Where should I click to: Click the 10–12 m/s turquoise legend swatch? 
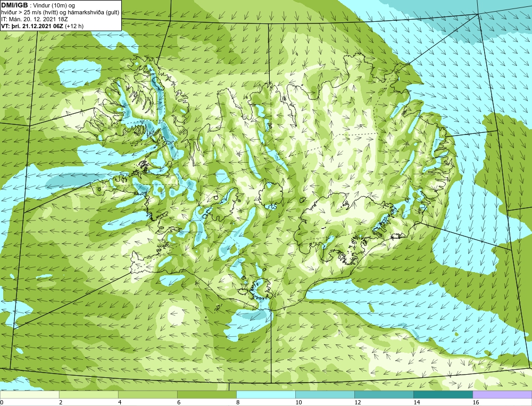[x=325, y=394]
